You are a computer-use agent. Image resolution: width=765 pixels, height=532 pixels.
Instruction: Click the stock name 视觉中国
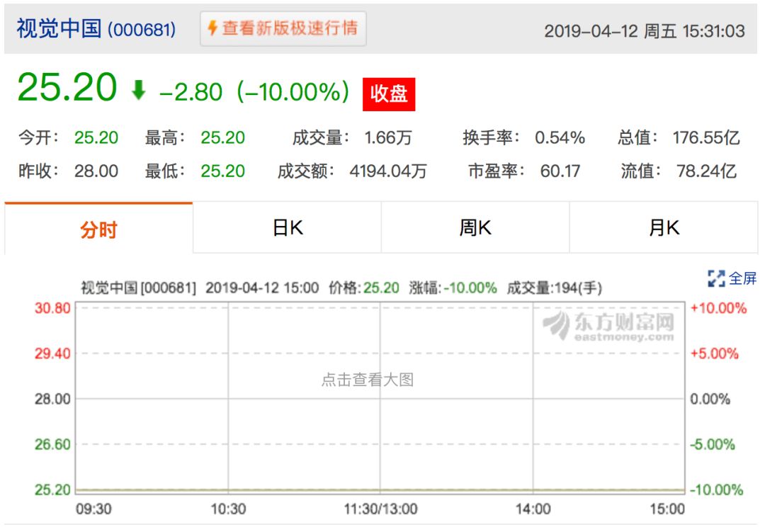pos(59,29)
